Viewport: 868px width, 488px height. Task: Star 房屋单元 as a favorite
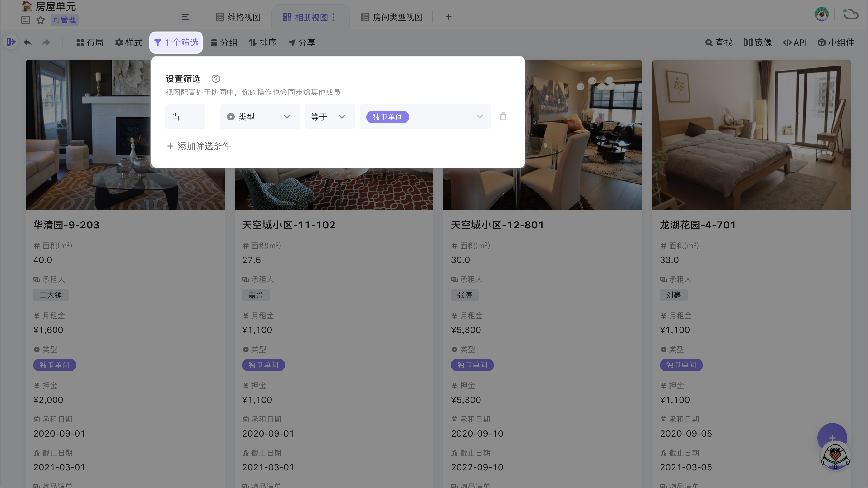[x=41, y=20]
